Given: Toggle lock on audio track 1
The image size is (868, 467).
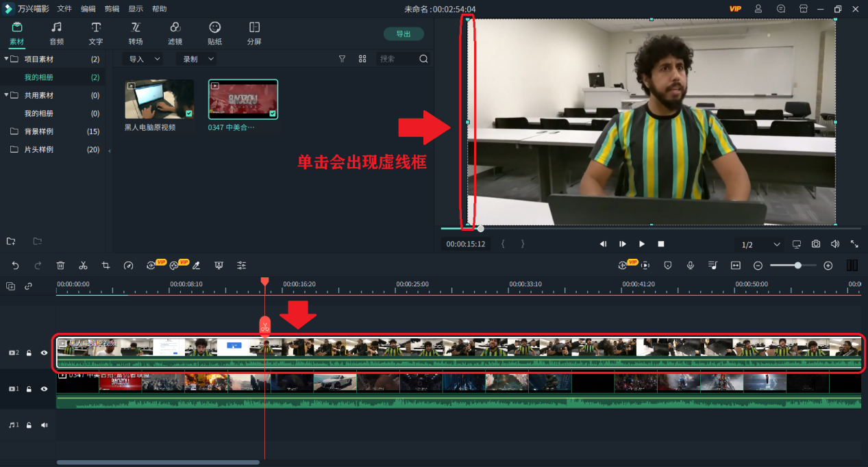Looking at the screenshot, I should (x=29, y=425).
